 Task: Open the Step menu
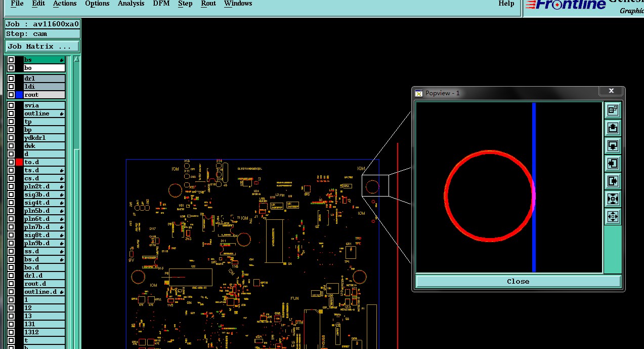point(185,4)
